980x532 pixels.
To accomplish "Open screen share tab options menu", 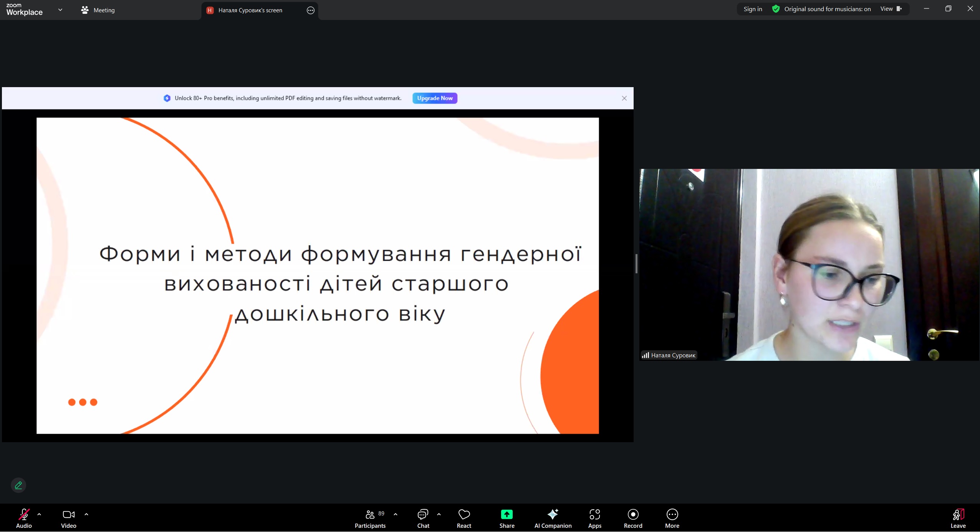I will point(311,10).
